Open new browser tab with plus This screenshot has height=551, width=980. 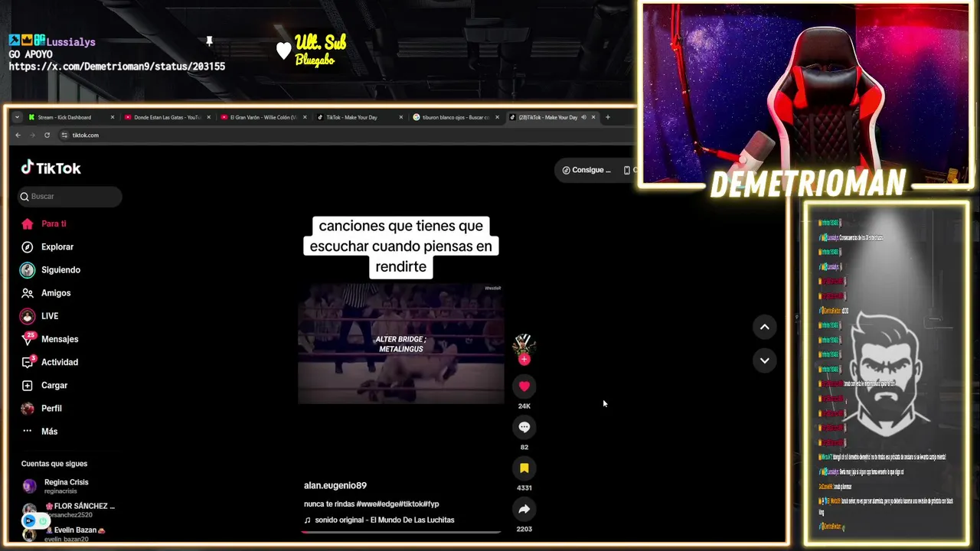[x=608, y=117]
